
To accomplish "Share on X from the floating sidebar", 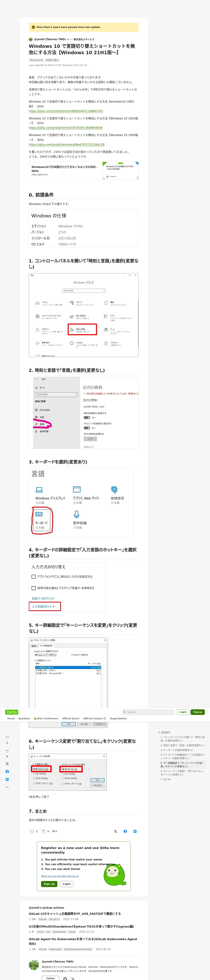I will pyautogui.click(x=7, y=764).
